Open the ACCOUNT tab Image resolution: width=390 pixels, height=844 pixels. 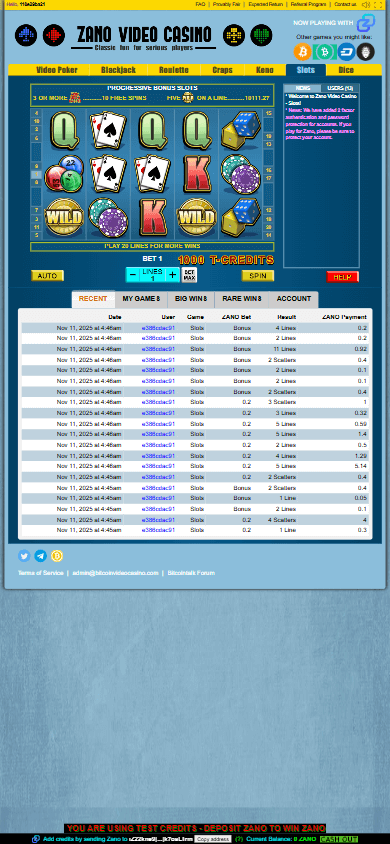[x=294, y=299]
